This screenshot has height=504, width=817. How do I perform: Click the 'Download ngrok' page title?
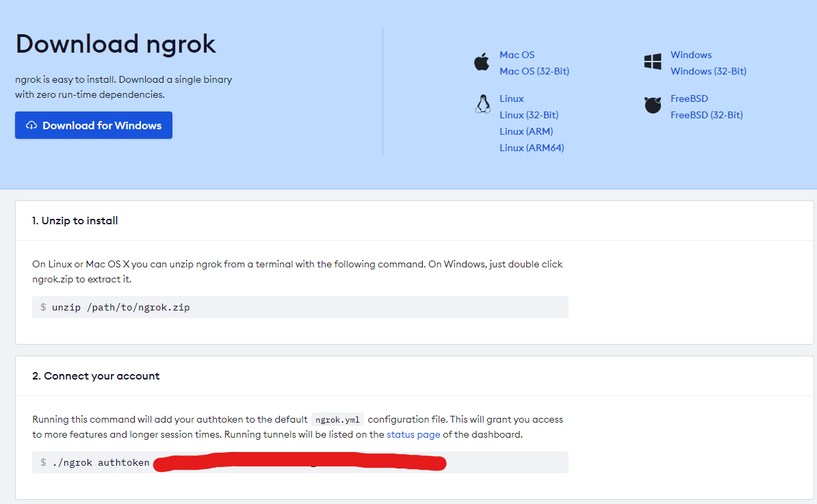(116, 44)
